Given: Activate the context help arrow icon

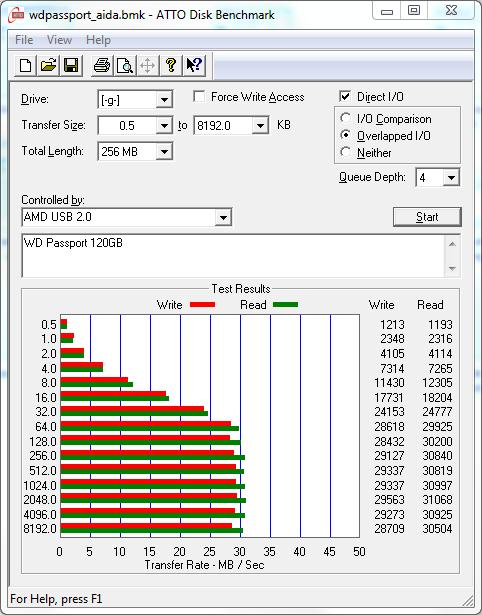Looking at the screenshot, I should tap(194, 65).
